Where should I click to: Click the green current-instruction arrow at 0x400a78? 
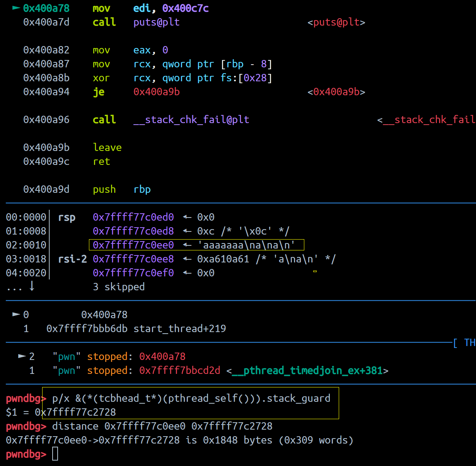pyautogui.click(x=16, y=8)
